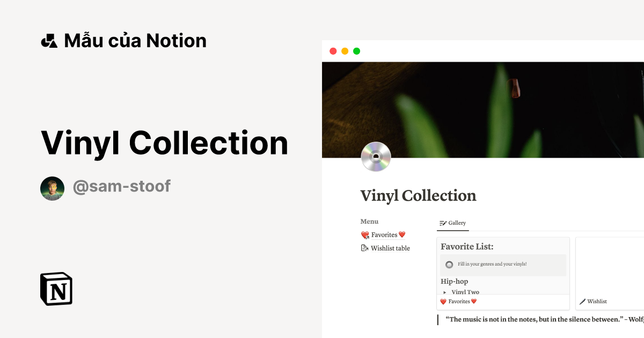The image size is (644, 338).
Task: Follow the @sam-stoof profile link
Action: pos(122,186)
